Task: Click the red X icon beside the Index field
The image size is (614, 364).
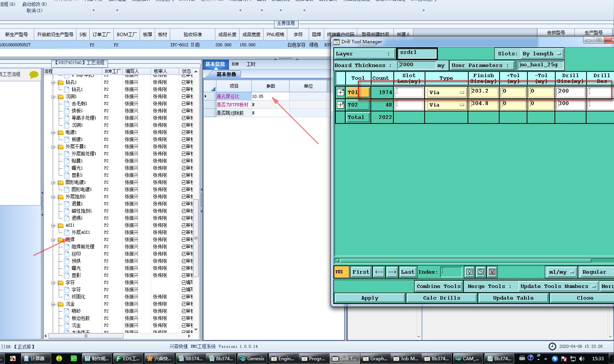Action: (x=492, y=272)
